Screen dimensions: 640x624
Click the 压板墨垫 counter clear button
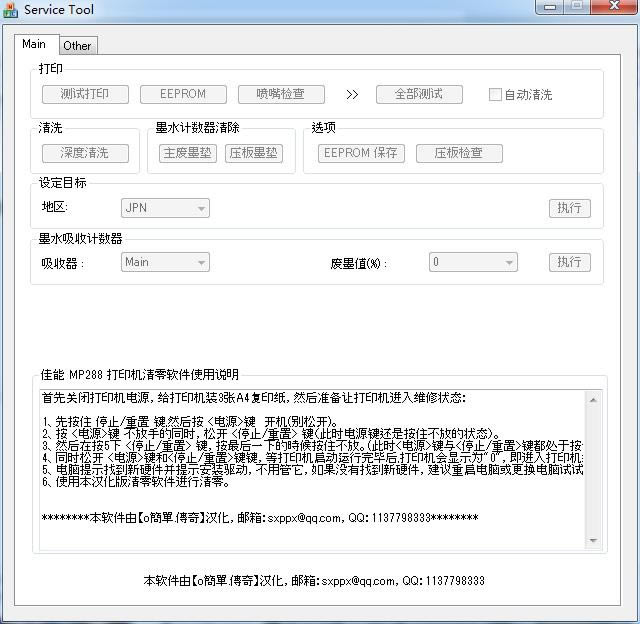pyautogui.click(x=254, y=153)
